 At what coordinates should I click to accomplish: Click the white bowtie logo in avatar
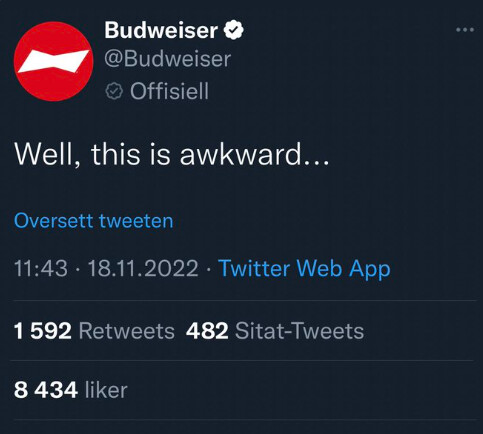[x=53, y=62]
